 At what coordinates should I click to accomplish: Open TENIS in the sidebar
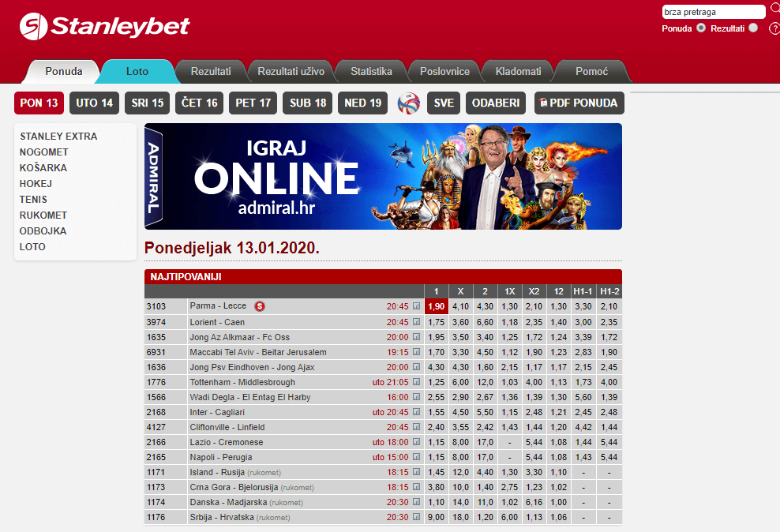tap(33, 200)
